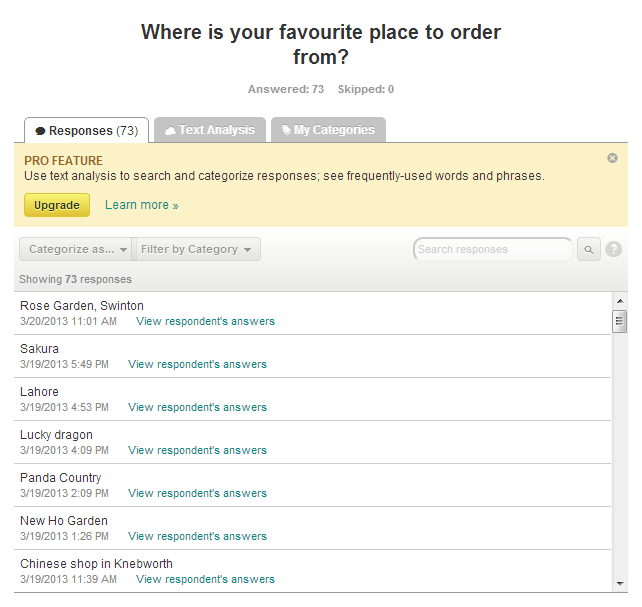Click the 'Answered: 73' count

pyautogui.click(x=286, y=89)
